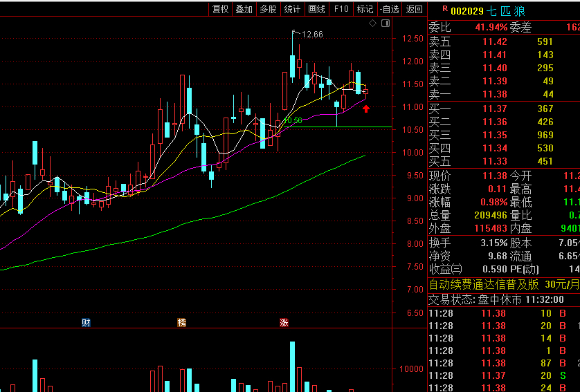The height and width of the screenshot is (392, 580).
Task: Activate the 画线 drawing tool
Action: pyautogui.click(x=316, y=9)
